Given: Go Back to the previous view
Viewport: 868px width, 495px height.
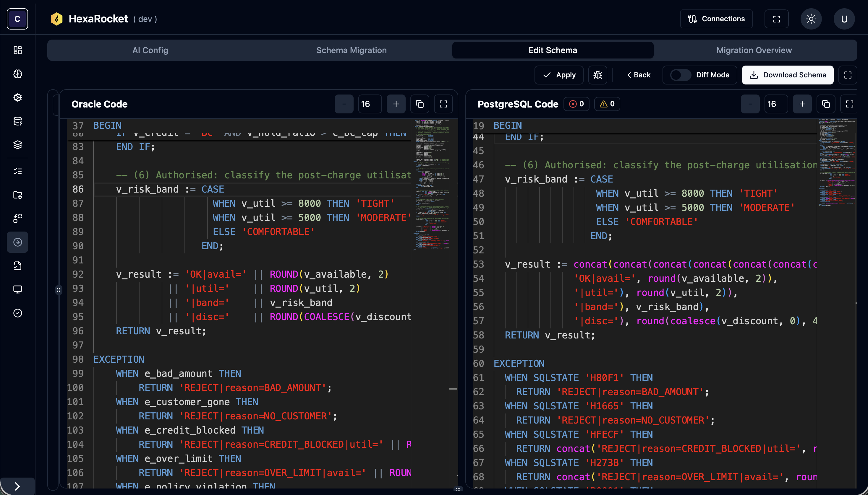Looking at the screenshot, I should (638, 75).
